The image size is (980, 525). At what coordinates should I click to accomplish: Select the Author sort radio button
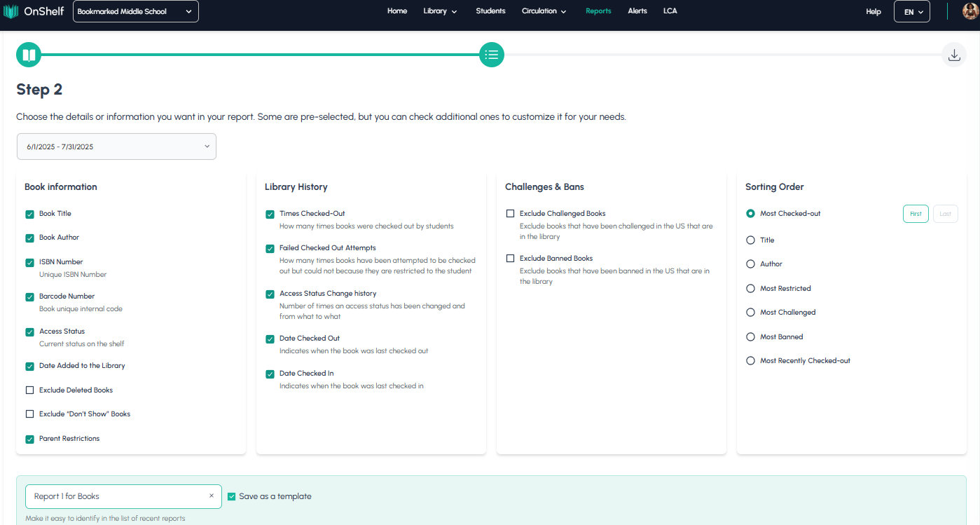click(x=751, y=264)
